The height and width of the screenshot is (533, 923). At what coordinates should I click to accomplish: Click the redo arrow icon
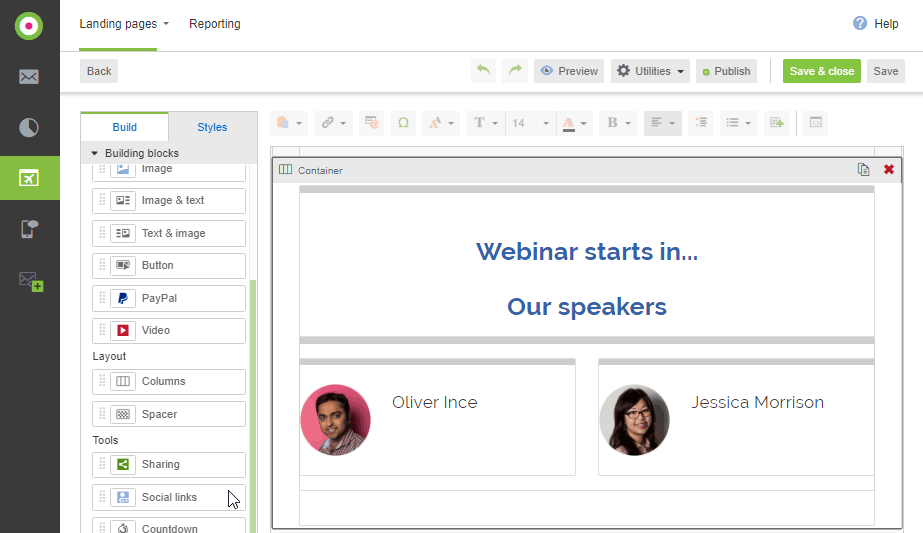[x=515, y=71]
